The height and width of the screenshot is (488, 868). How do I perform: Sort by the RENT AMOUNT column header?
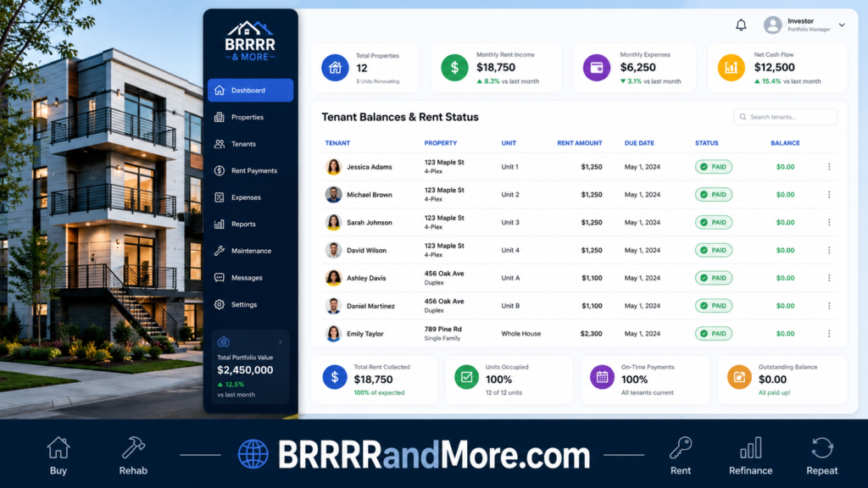click(580, 143)
